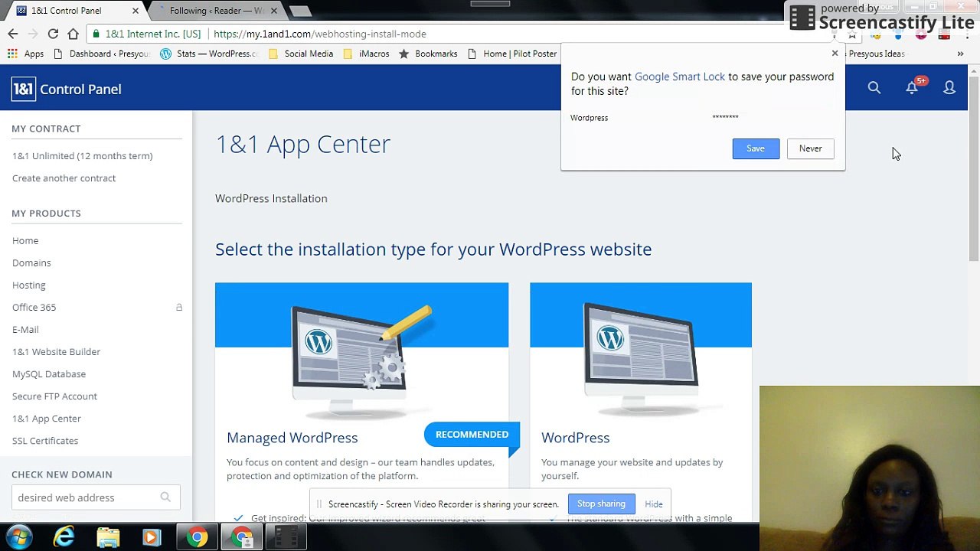Expand the bookmarks overflow chevron
This screenshot has width=980, height=551.
click(x=960, y=54)
